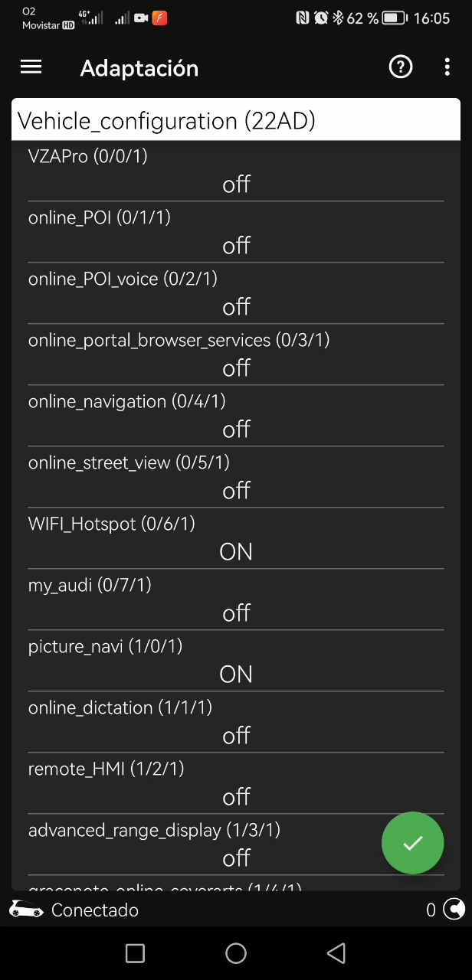Open Android recent apps square button
The image size is (472, 980).
[x=135, y=953]
